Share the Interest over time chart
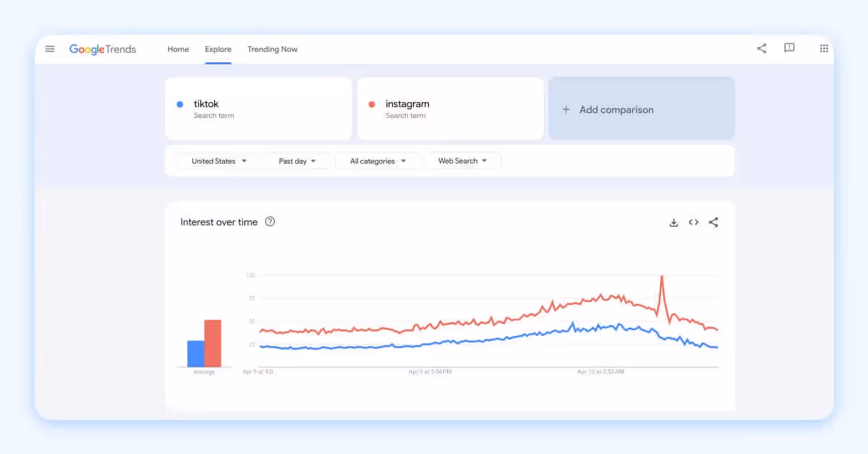 point(713,222)
